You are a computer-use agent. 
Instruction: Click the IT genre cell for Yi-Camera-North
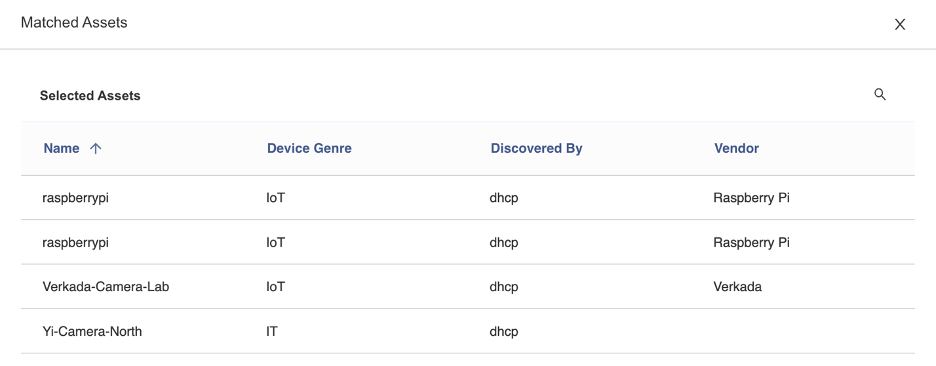point(272,331)
